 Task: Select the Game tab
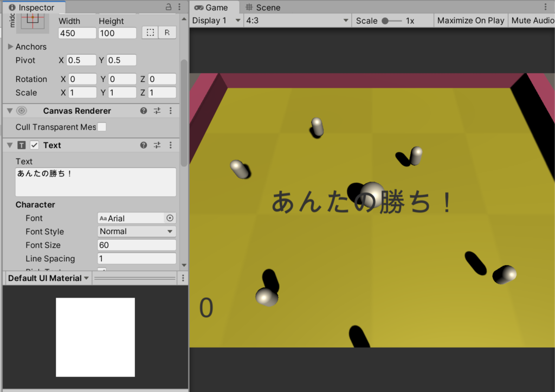(x=211, y=8)
